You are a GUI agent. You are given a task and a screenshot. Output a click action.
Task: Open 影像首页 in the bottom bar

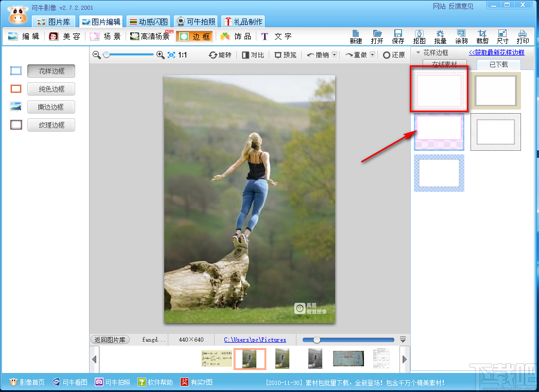(27, 382)
